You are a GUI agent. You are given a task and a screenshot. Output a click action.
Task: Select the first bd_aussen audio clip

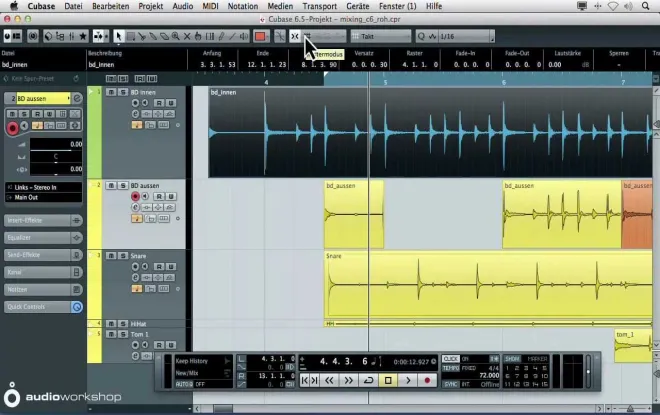pos(354,215)
